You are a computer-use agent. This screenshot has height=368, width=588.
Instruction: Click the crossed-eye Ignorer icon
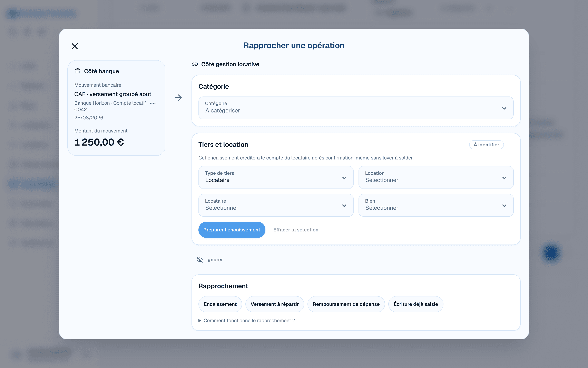pos(199,260)
